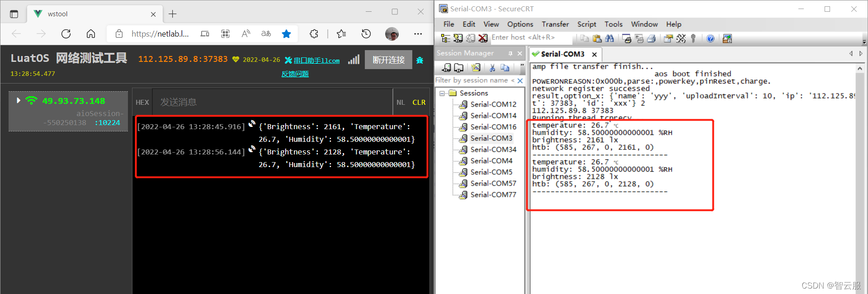Screen dimensions: 868x294
Task: Click the printer icon in SecureCRT toolbar
Action: point(651,38)
